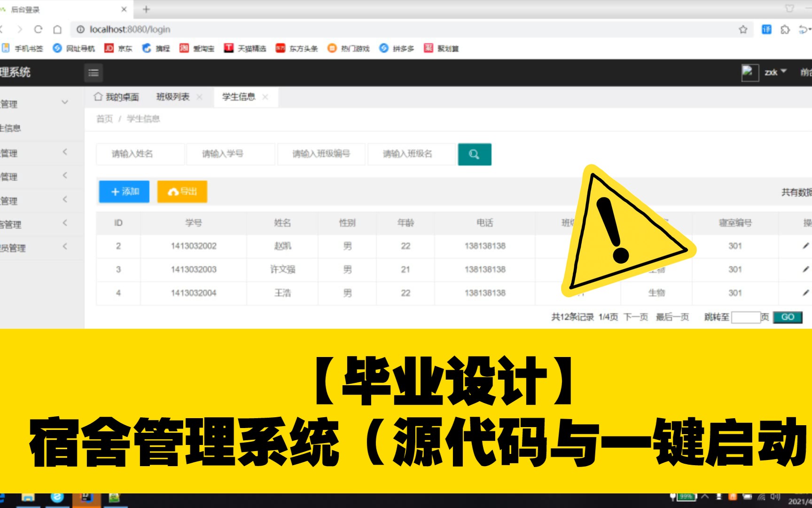Screen dimensions: 812x508
Task: Close the 后台登录 browser tab
Action: [x=124, y=9]
